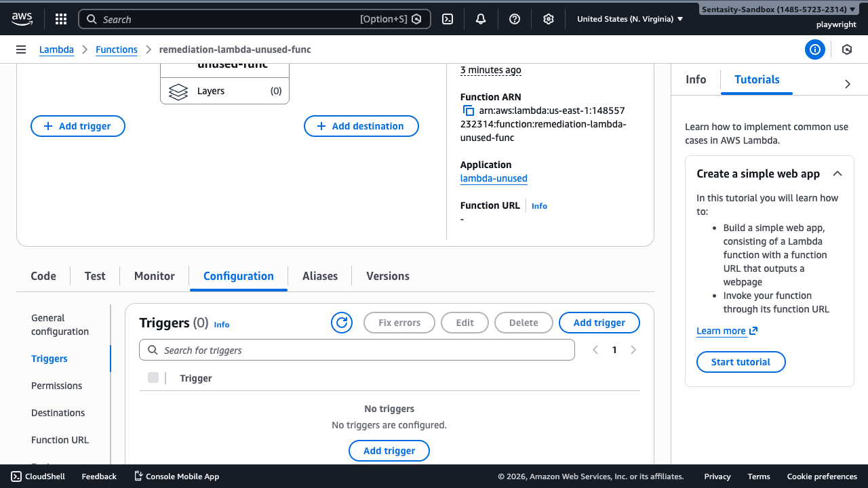The width and height of the screenshot is (868, 488).
Task: Open the notifications bell
Action: pyautogui.click(x=481, y=19)
